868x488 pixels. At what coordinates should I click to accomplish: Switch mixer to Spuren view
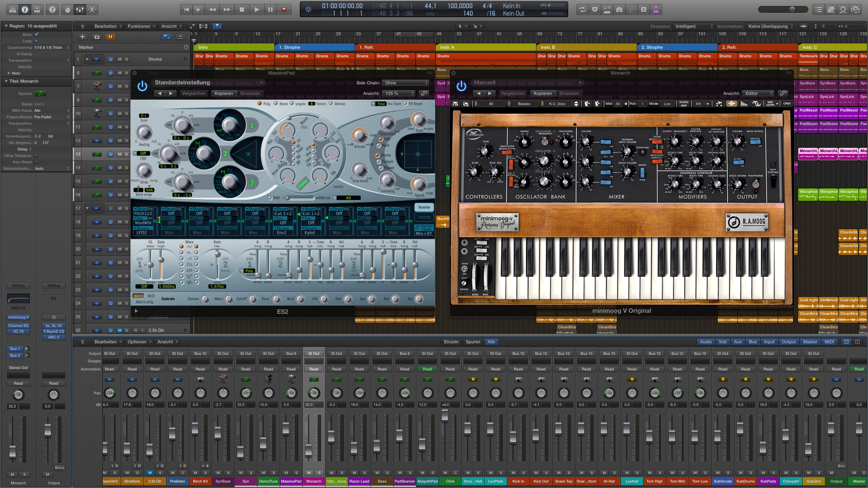pos(473,342)
